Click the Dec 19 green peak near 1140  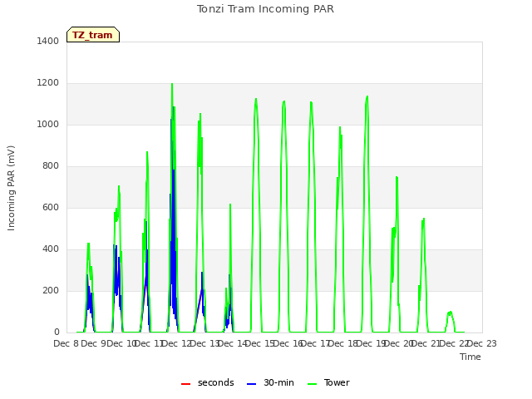[367, 97]
